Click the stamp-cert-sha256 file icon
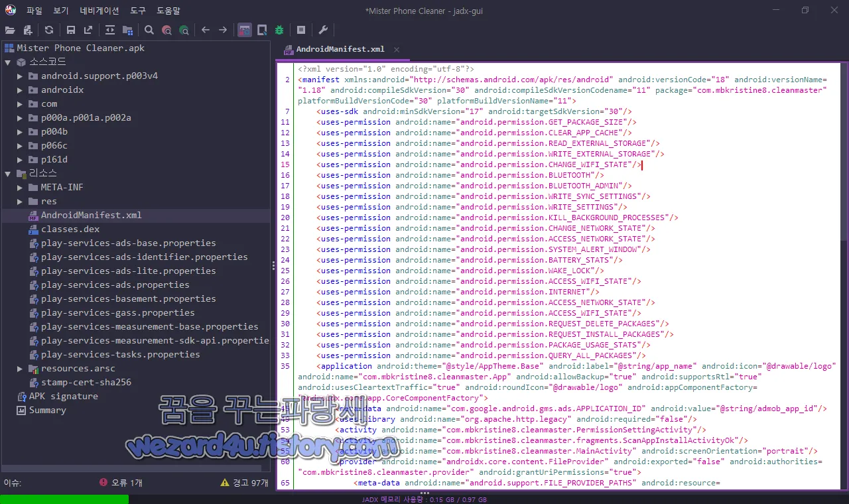 (x=34, y=383)
